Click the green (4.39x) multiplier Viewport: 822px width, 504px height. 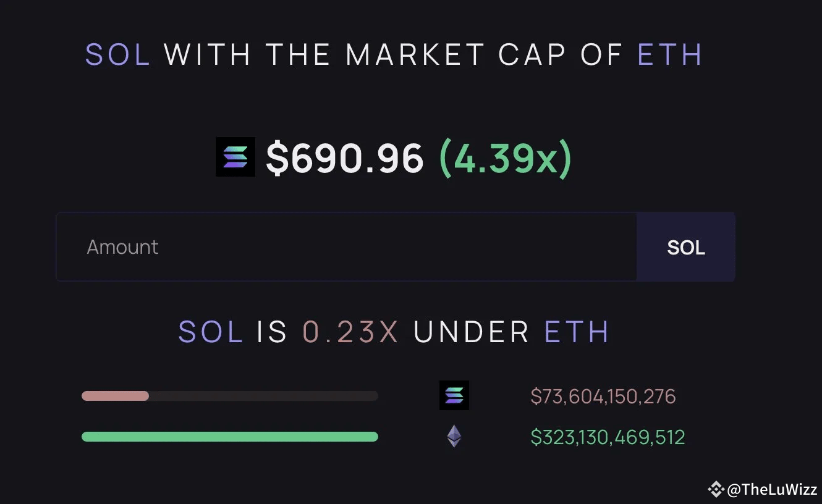point(506,158)
